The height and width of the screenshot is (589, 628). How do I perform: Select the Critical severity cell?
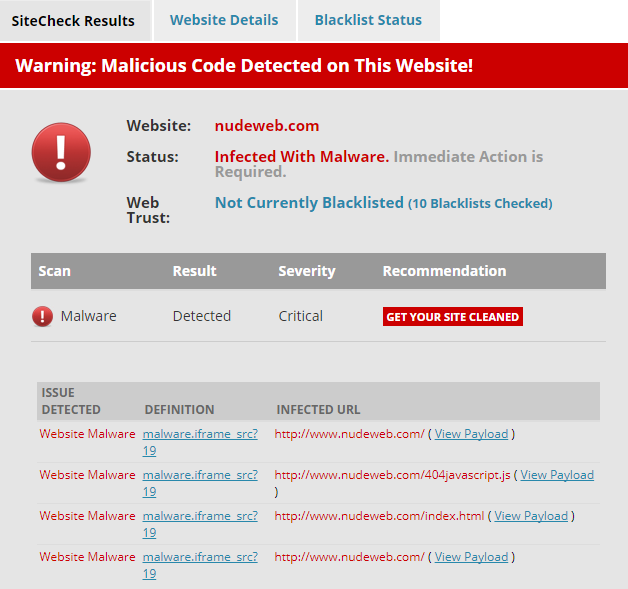pyautogui.click(x=300, y=316)
